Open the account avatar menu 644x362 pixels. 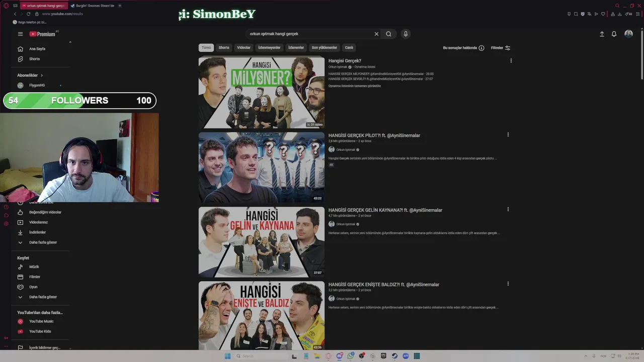pos(628,34)
